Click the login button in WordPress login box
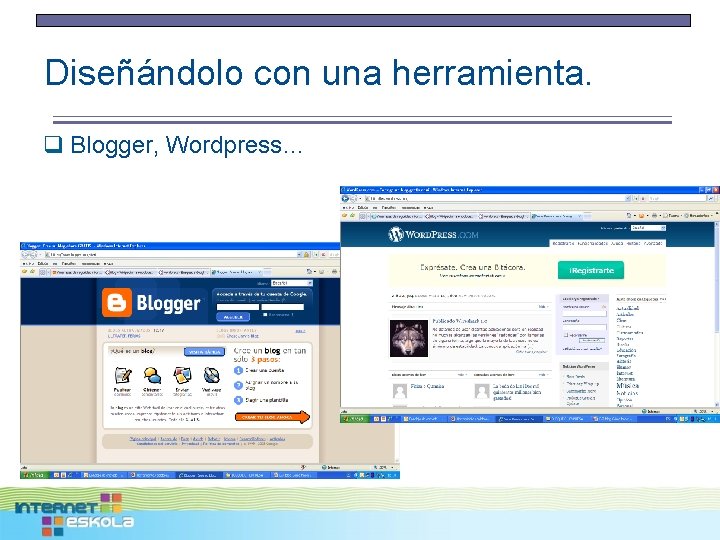The image size is (720, 540). [x=591, y=340]
